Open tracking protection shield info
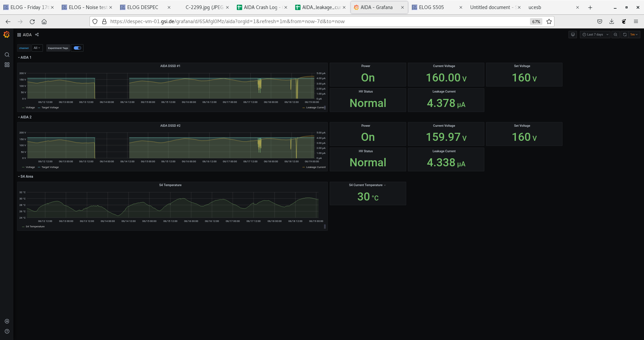 pos(95,21)
